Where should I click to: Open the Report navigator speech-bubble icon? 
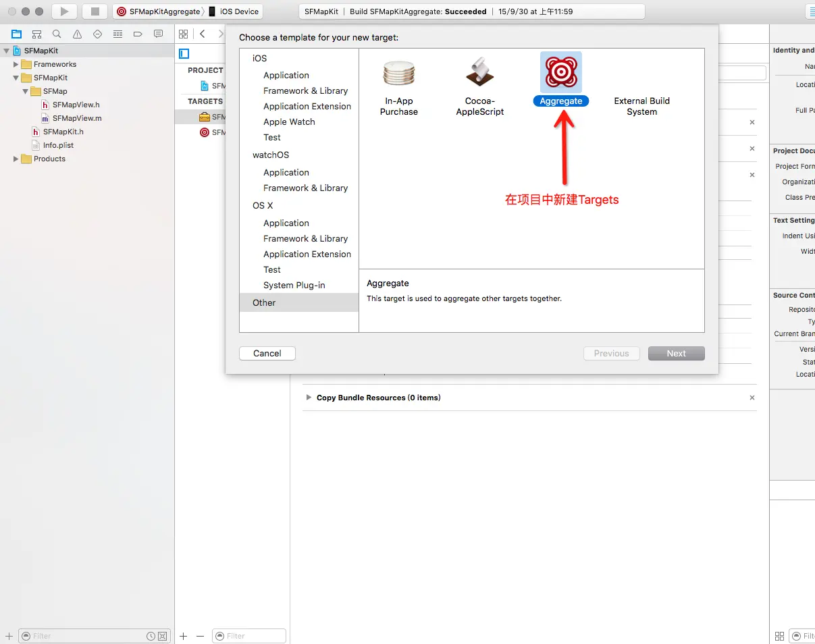click(158, 34)
